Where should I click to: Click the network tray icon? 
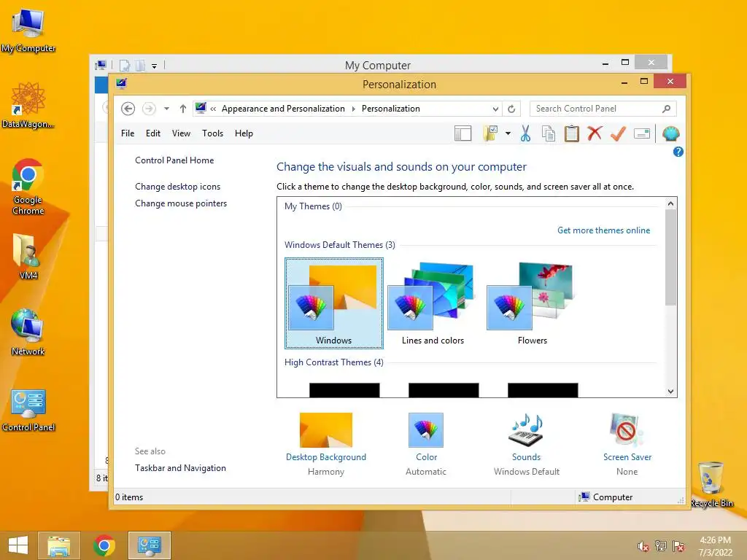click(x=661, y=546)
